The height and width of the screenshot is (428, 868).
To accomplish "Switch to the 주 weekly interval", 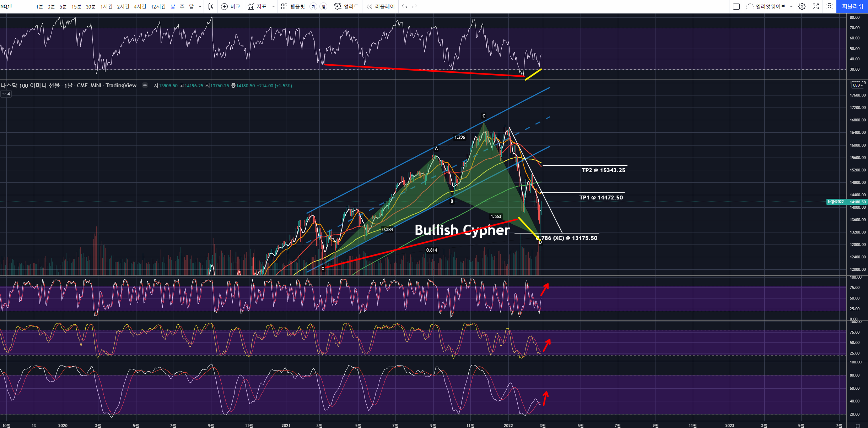I will [x=182, y=6].
